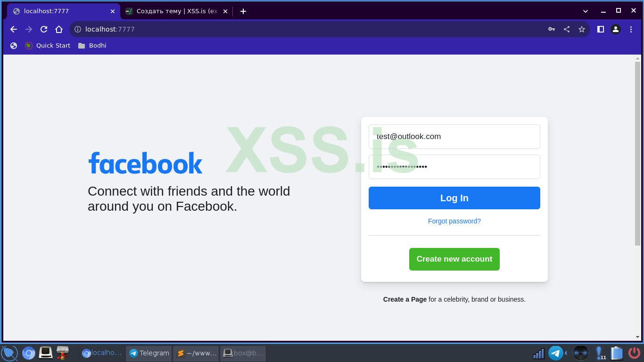Screen dimensions: 644x362
Task: Expand the tab search dropdown
Action: click(x=586, y=11)
